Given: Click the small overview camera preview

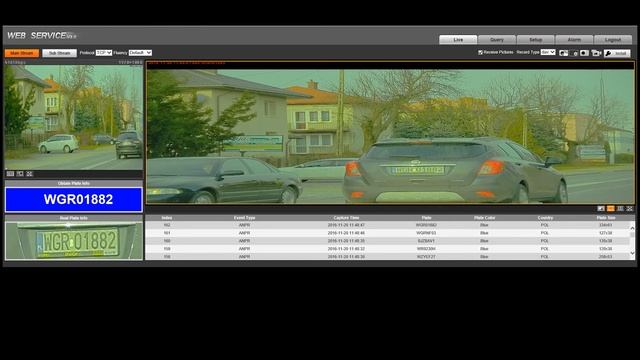Looking at the screenshot, I should tap(73, 117).
